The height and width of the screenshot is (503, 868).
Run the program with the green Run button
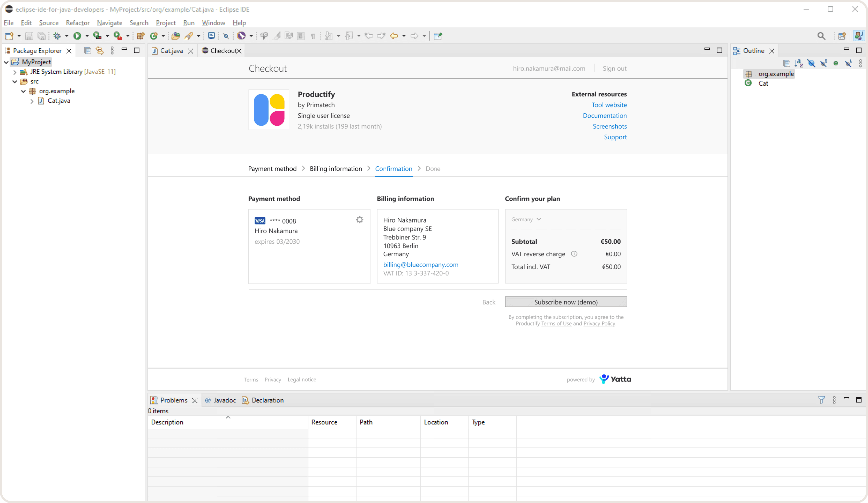(x=77, y=36)
